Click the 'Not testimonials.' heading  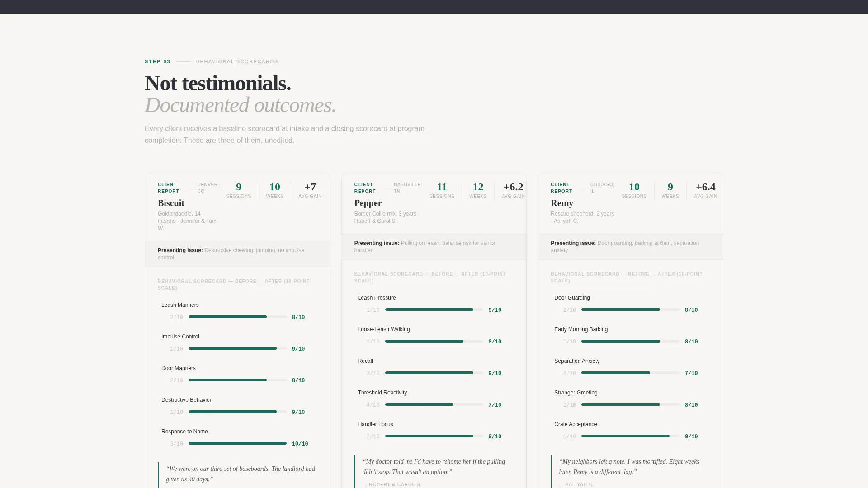click(x=218, y=83)
